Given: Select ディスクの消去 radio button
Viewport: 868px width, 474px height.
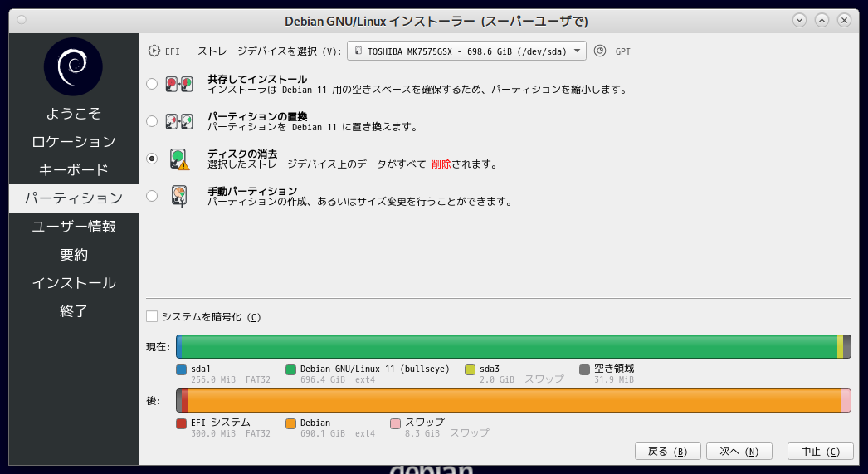Looking at the screenshot, I should tap(152, 159).
